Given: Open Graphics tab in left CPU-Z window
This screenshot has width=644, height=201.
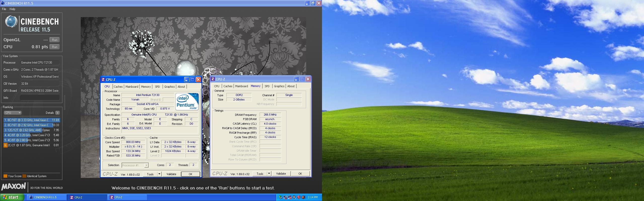Looking at the screenshot, I should click(170, 87).
